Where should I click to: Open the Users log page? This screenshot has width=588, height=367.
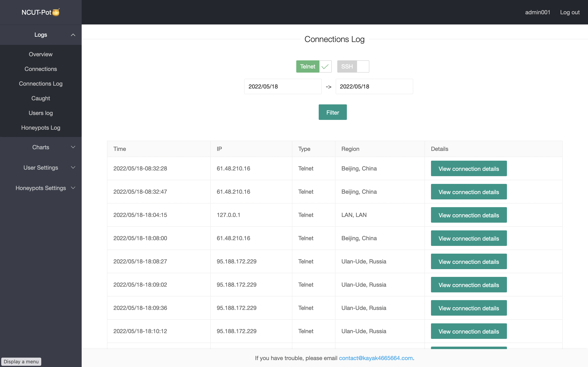click(x=41, y=113)
